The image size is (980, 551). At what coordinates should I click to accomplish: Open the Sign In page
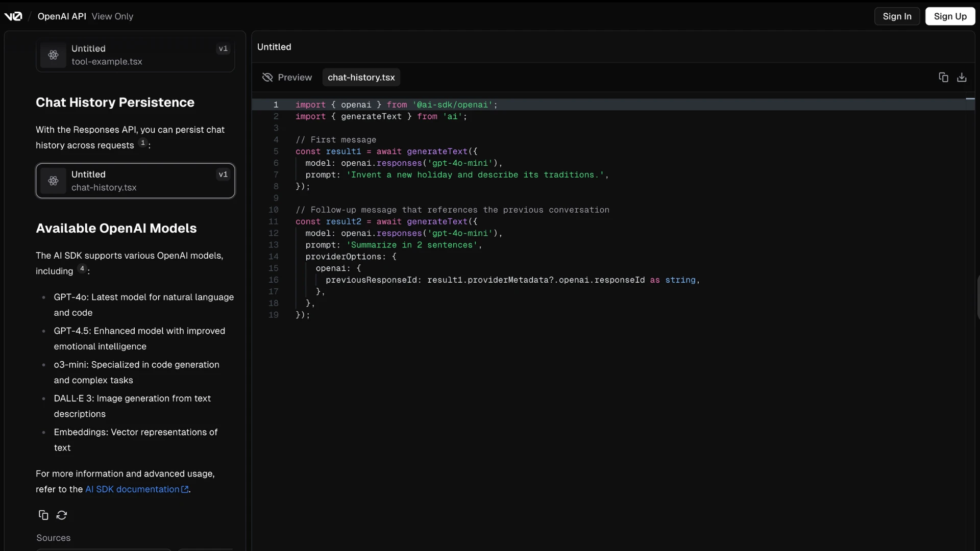tap(897, 16)
